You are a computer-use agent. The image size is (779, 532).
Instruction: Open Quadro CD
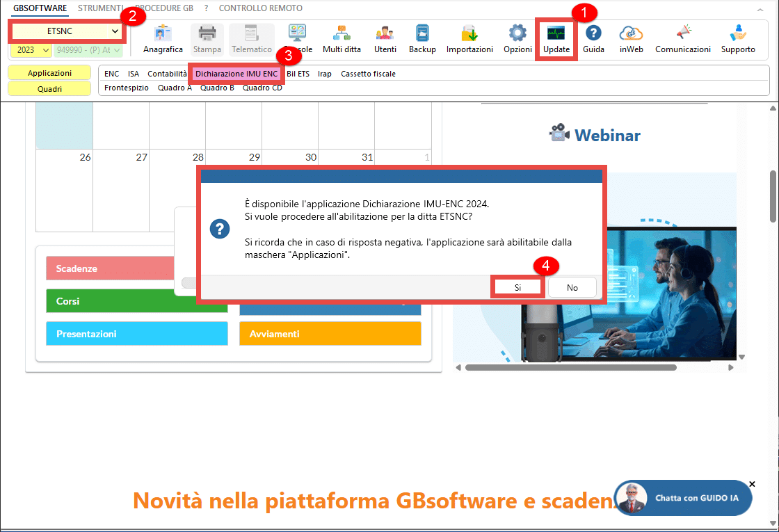tap(262, 88)
